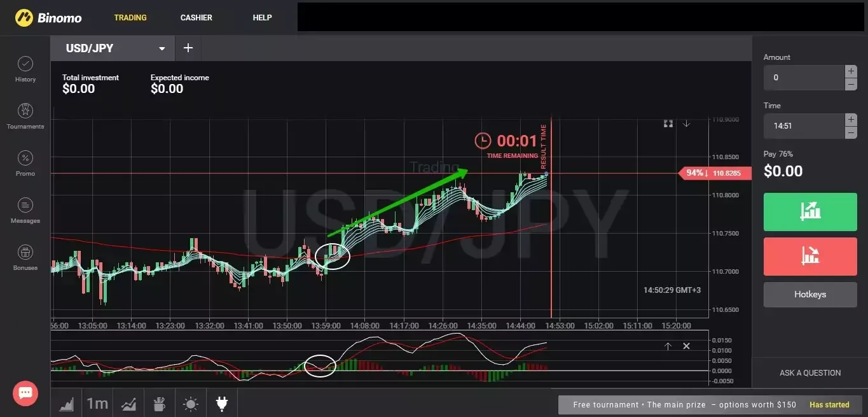
Task: Open Tournaments in the sidebar
Action: (25, 117)
